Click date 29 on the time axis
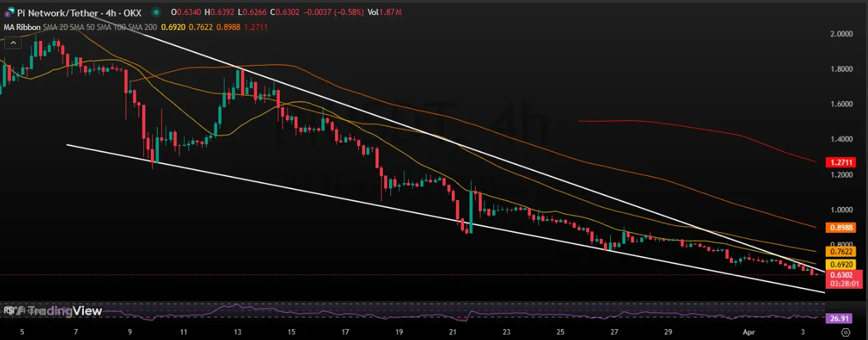Image resolution: width=868 pixels, height=340 pixels. click(668, 332)
